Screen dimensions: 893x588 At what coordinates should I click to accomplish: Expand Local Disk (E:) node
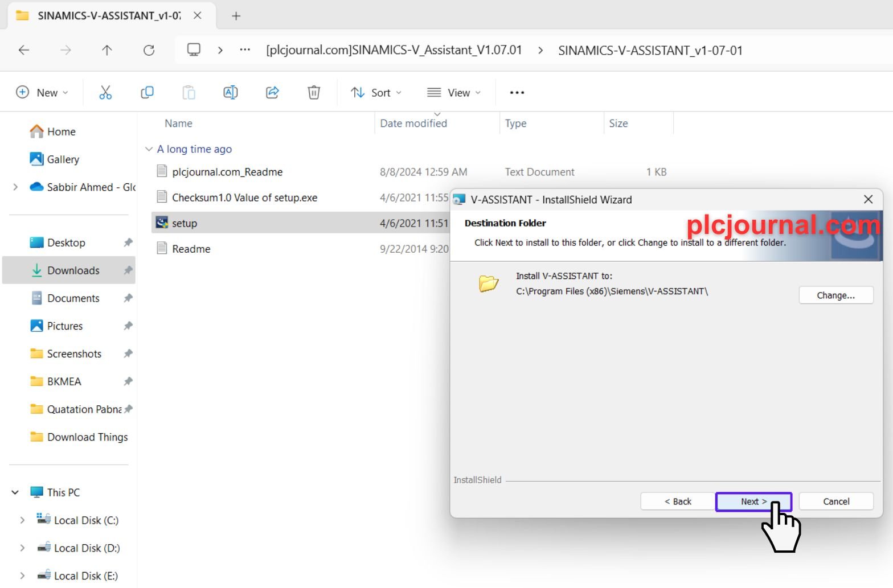[22, 575]
